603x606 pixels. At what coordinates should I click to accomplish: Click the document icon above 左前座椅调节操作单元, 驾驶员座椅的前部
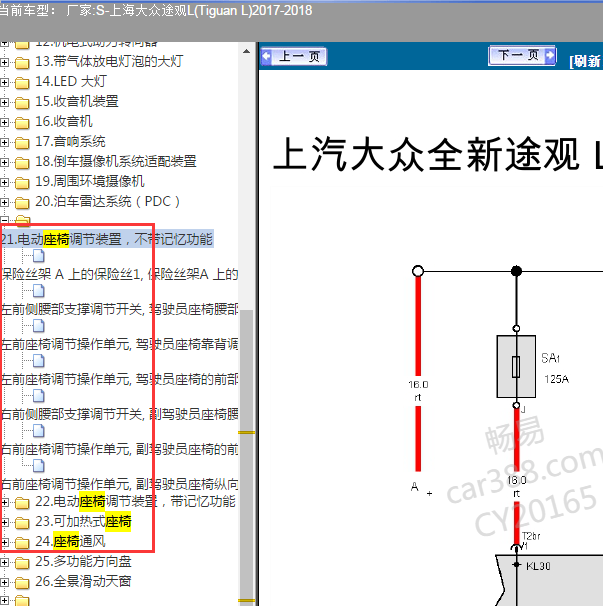[39, 361]
